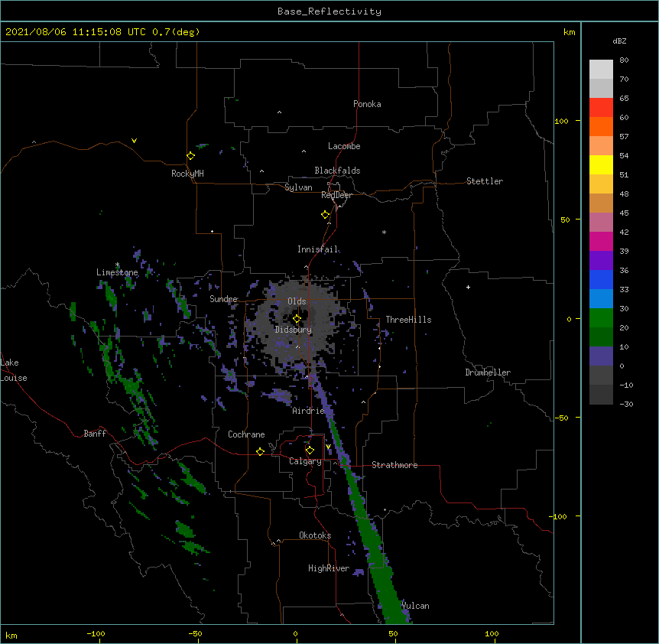Click the Strathmore town label
Screen dimensions: 659x644
coord(394,465)
